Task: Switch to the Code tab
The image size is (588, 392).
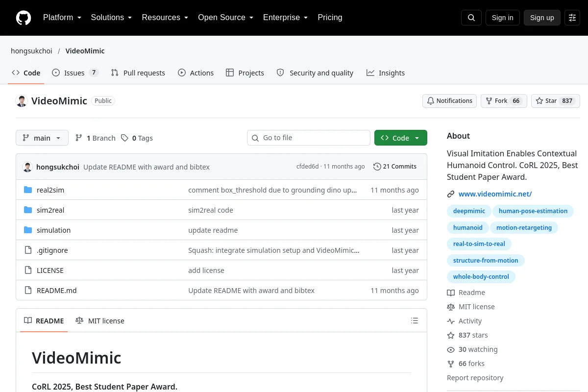Action: point(26,73)
